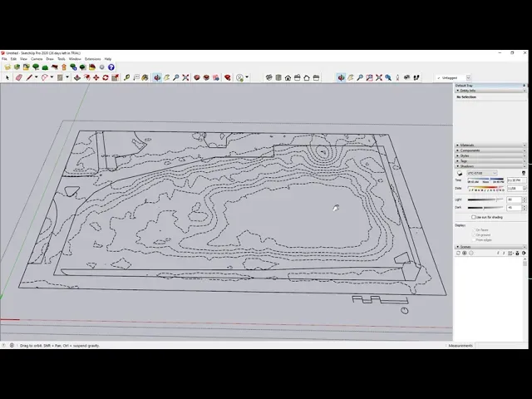The image size is (532, 399).
Task: Pick the Eraser tool
Action: pos(18,77)
